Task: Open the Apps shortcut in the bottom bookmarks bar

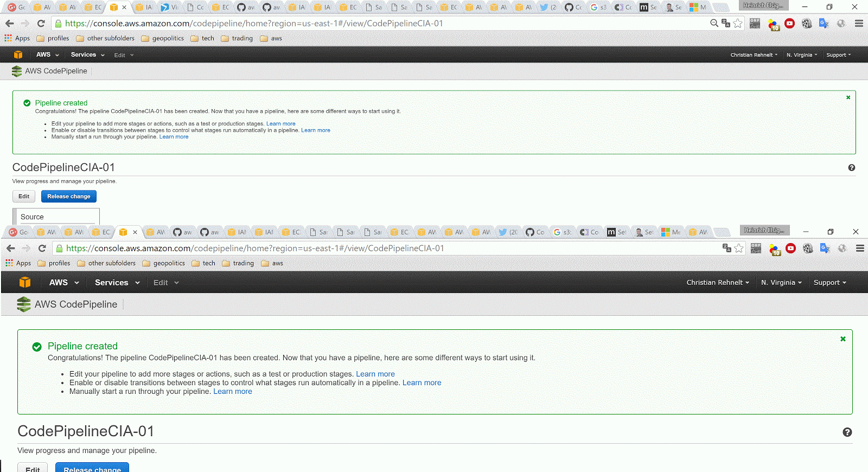Action: coord(18,263)
